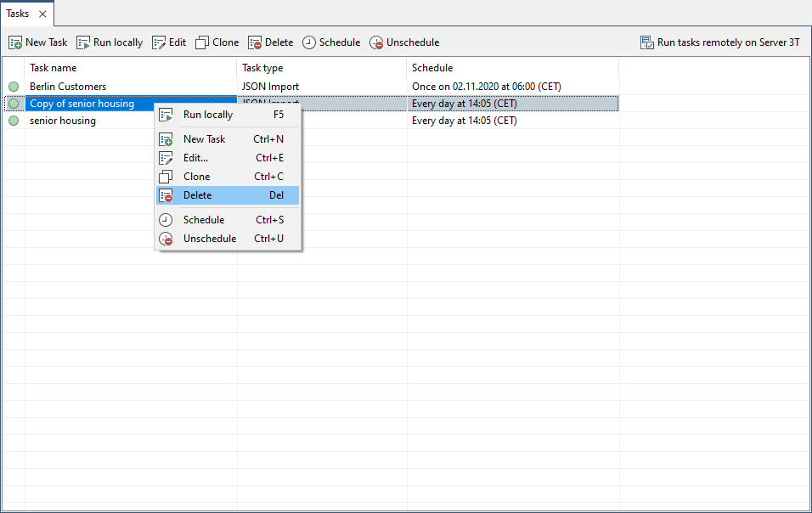Screen dimensions: 812x513
Task: Select the Berlin Customers task
Action: (68, 87)
